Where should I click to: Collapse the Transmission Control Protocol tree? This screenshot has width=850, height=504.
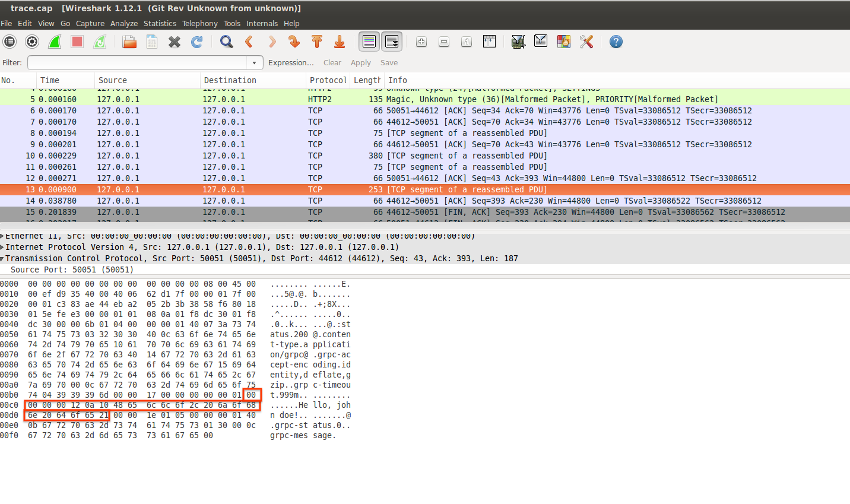[x=2, y=259]
